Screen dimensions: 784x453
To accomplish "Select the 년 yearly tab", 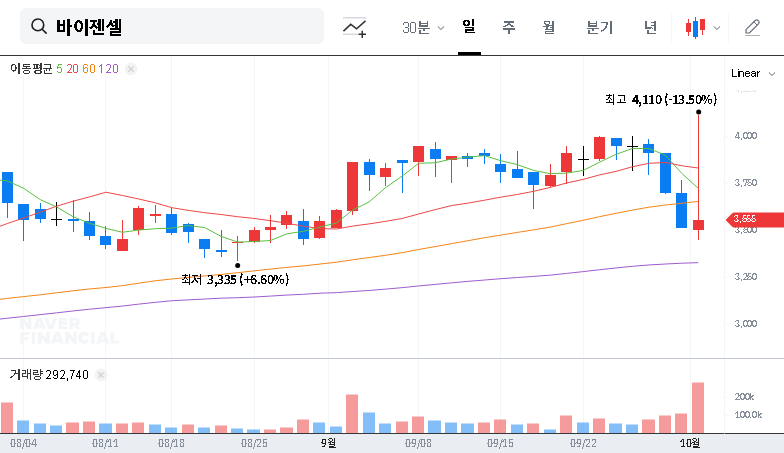I will (650, 27).
